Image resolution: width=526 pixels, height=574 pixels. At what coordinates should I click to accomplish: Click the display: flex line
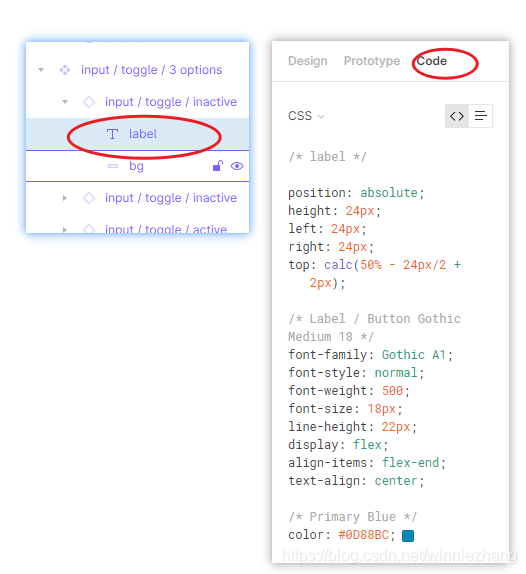(338, 445)
